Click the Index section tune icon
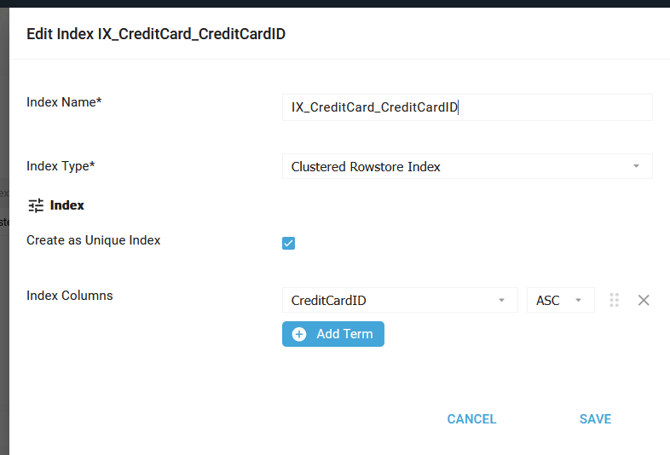Image resolution: width=670 pixels, height=455 pixels. coord(36,205)
